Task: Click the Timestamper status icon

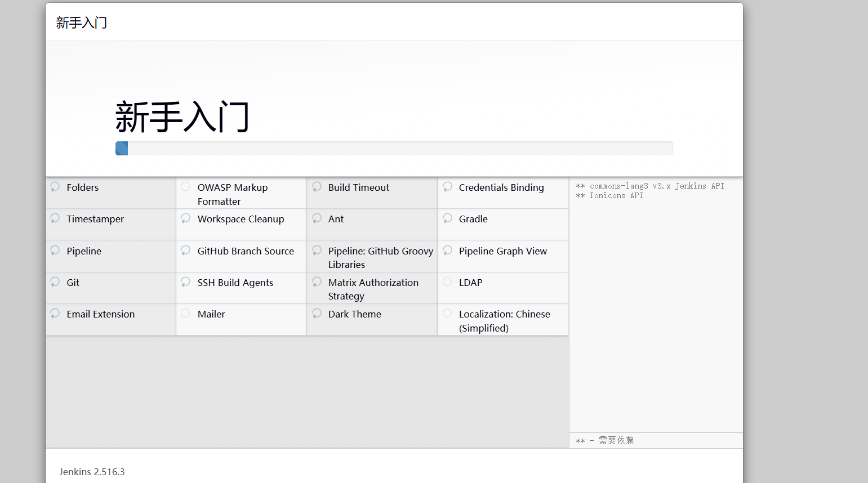Action: 55,218
